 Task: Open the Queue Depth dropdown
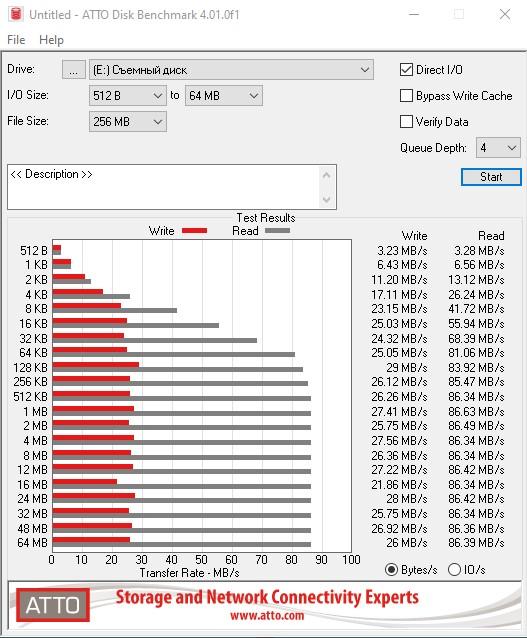498,147
